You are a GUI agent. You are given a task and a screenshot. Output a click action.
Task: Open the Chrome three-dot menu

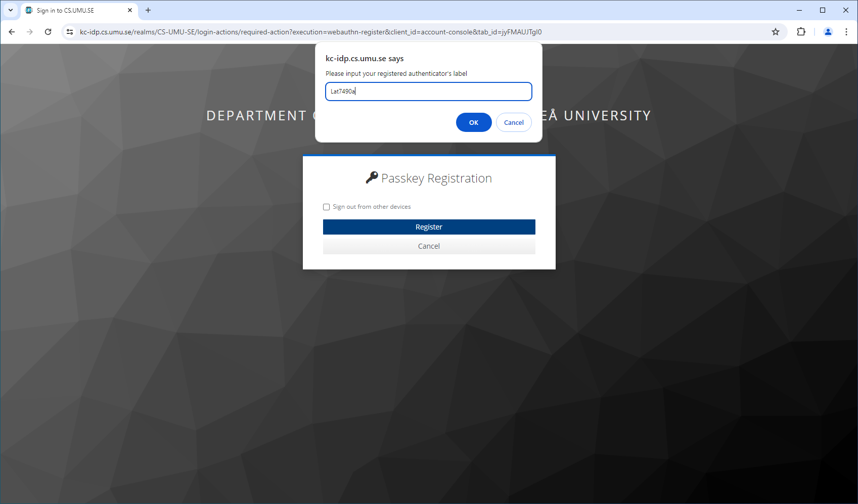(x=846, y=32)
